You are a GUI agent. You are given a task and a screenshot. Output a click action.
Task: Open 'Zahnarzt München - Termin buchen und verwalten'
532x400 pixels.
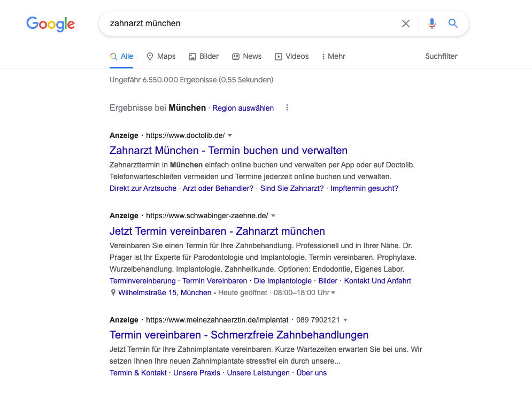(228, 150)
